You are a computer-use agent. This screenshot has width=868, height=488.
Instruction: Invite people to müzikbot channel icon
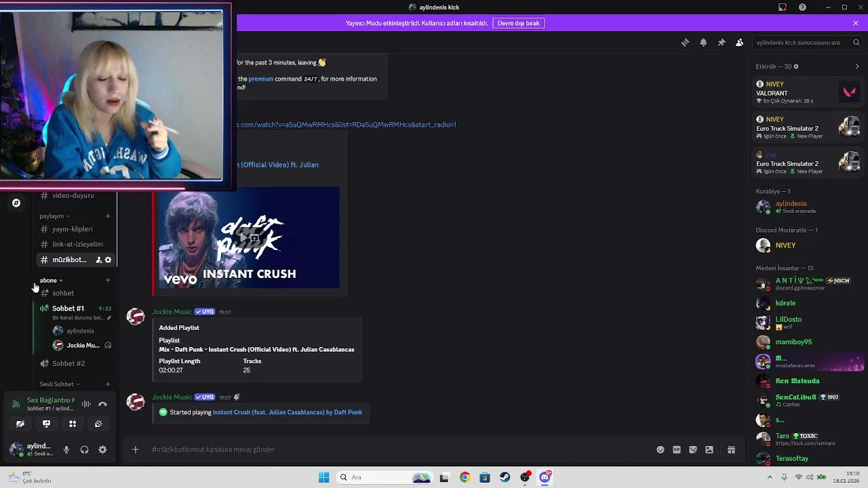click(x=99, y=260)
